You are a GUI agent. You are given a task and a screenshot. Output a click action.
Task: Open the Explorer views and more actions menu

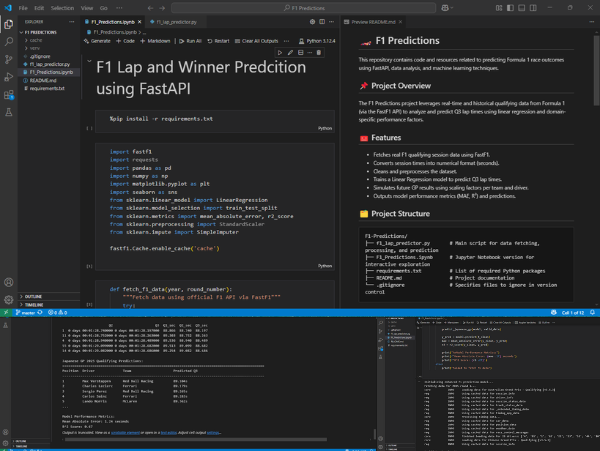72,22
